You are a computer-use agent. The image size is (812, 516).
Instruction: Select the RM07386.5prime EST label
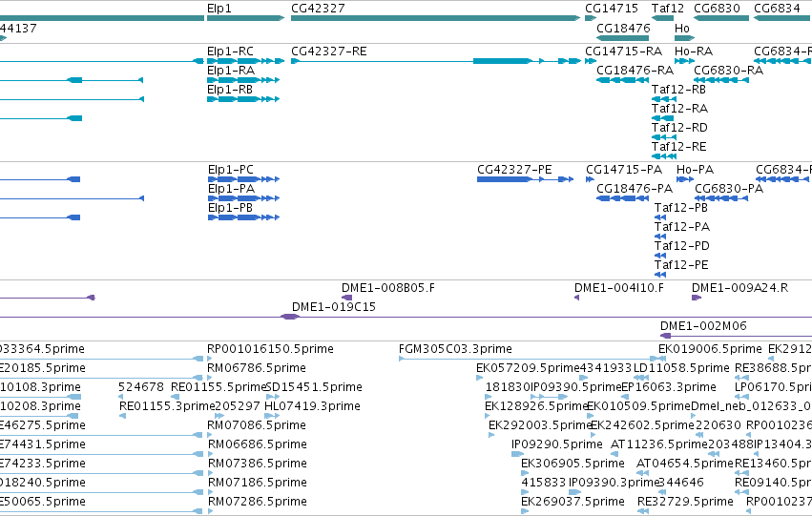258,464
